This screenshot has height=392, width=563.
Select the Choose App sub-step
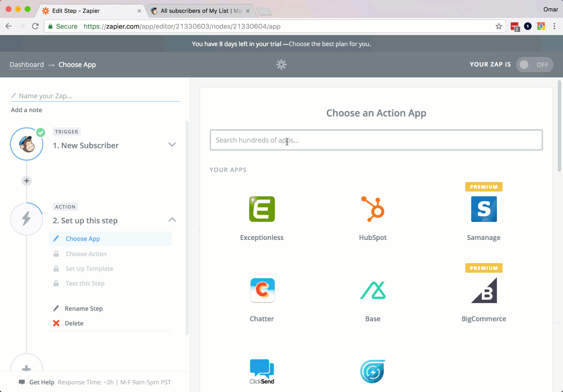(x=110, y=239)
